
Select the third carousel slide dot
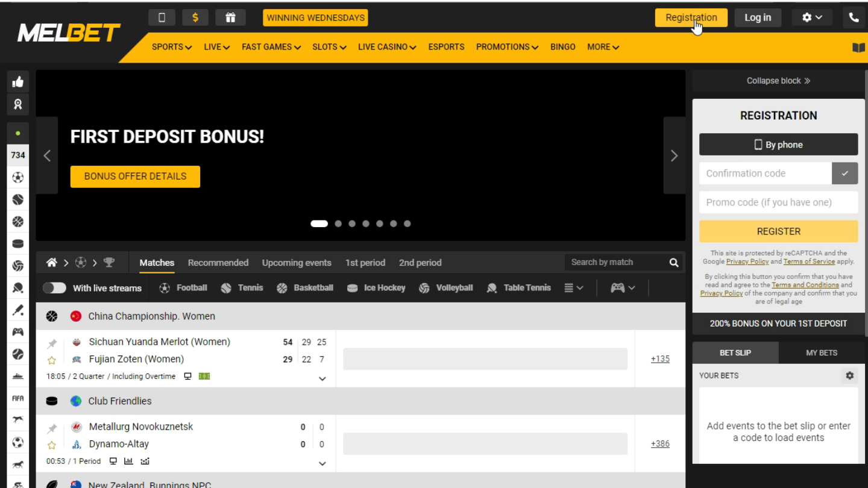[x=352, y=224]
